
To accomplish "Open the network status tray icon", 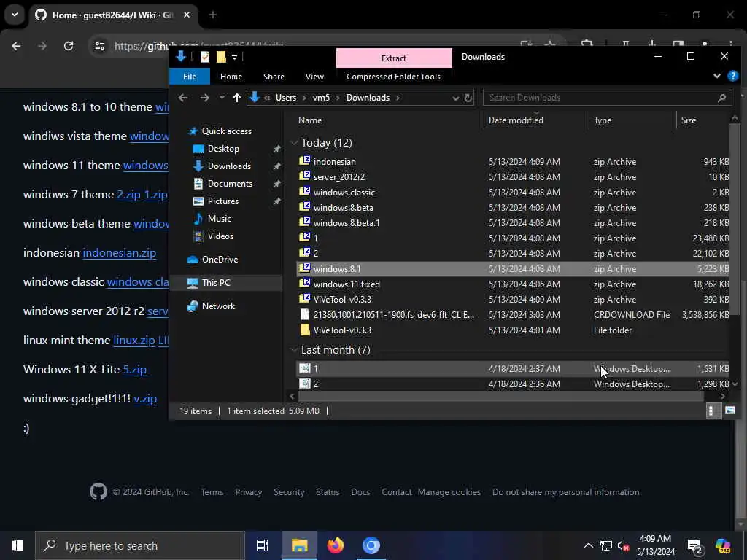I will pyautogui.click(x=606, y=545).
